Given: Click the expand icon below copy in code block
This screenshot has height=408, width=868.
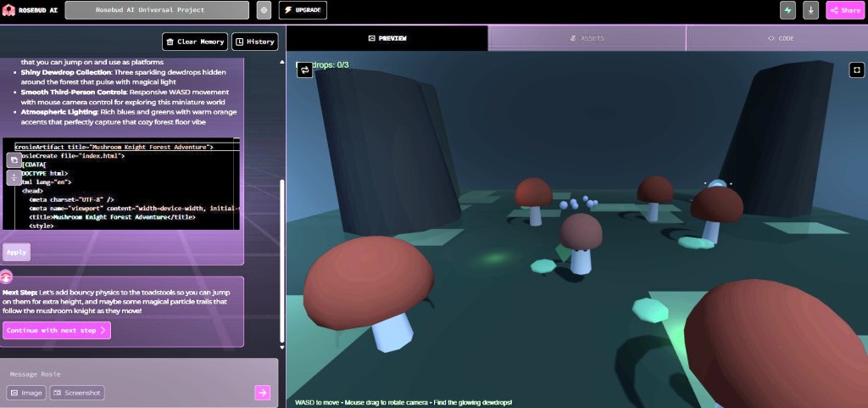Looking at the screenshot, I should (14, 177).
